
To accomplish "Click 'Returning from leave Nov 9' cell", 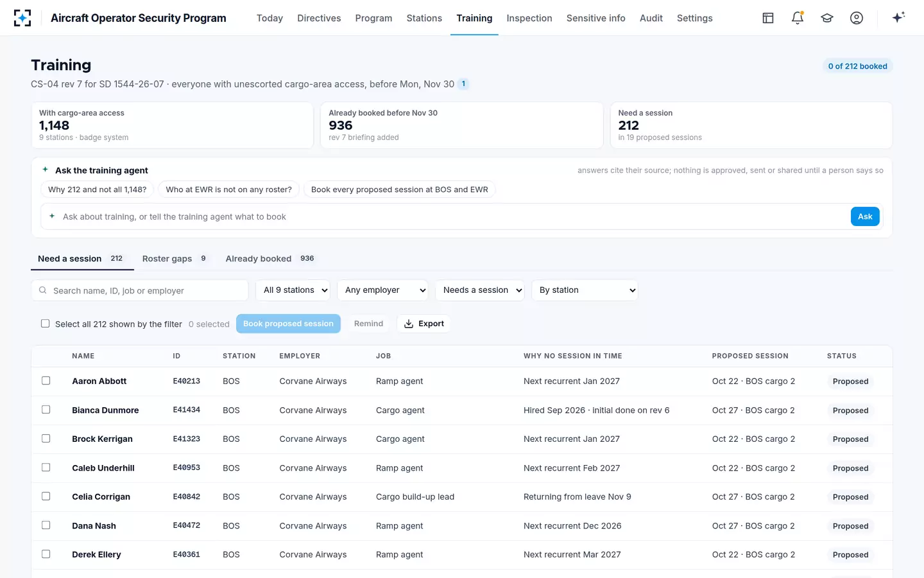I will coord(577,496).
